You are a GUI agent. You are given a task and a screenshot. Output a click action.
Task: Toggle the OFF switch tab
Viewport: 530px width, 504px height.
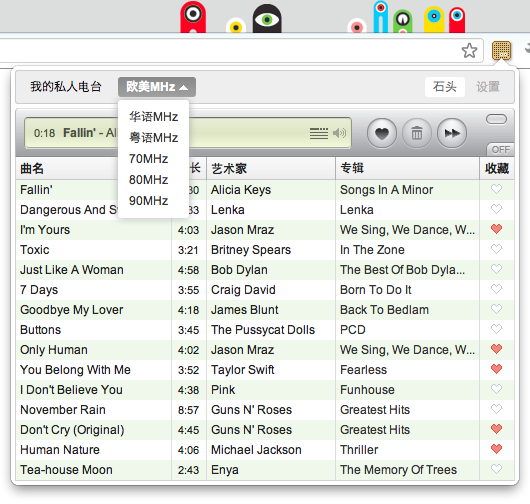tap(501, 149)
